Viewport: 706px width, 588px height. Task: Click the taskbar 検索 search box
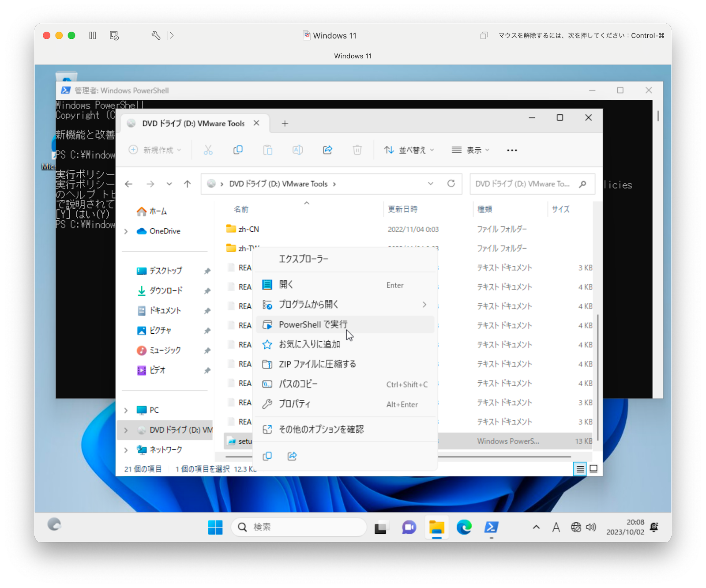pos(299,527)
